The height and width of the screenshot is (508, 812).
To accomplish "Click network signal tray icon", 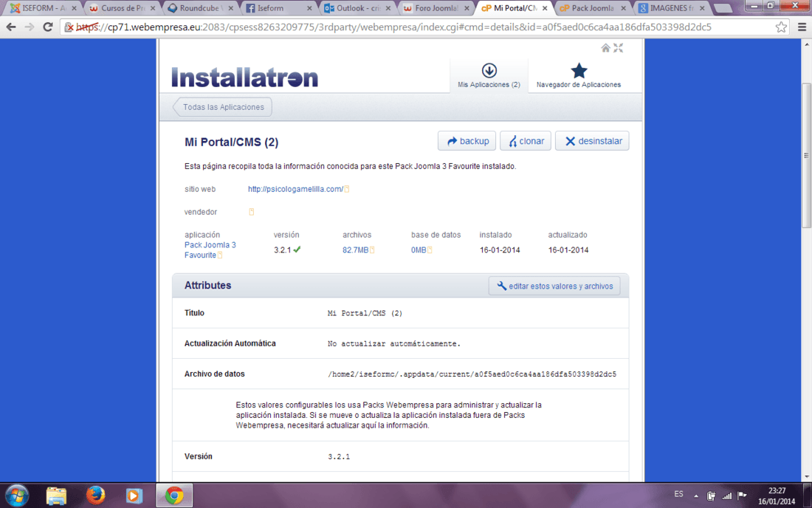I will pos(727,496).
